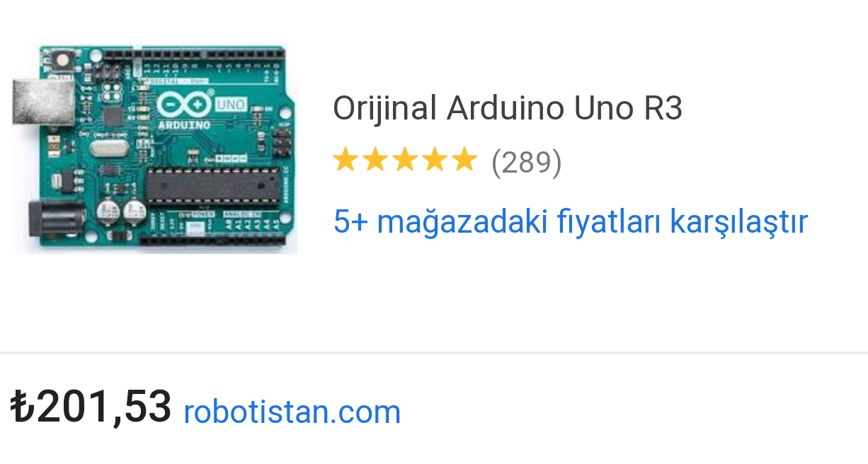Click the UNO label on the board

click(231, 105)
